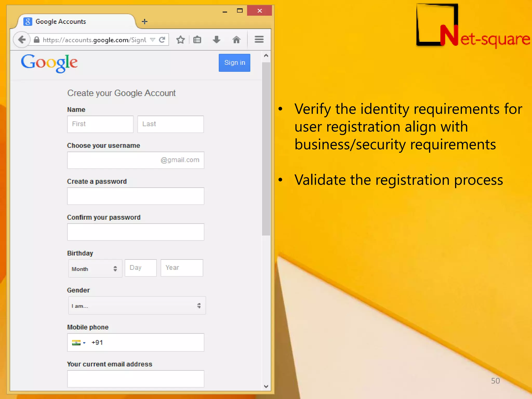The height and width of the screenshot is (399, 532).
Task: Click the 'Choose your username' label
Action: click(x=103, y=146)
